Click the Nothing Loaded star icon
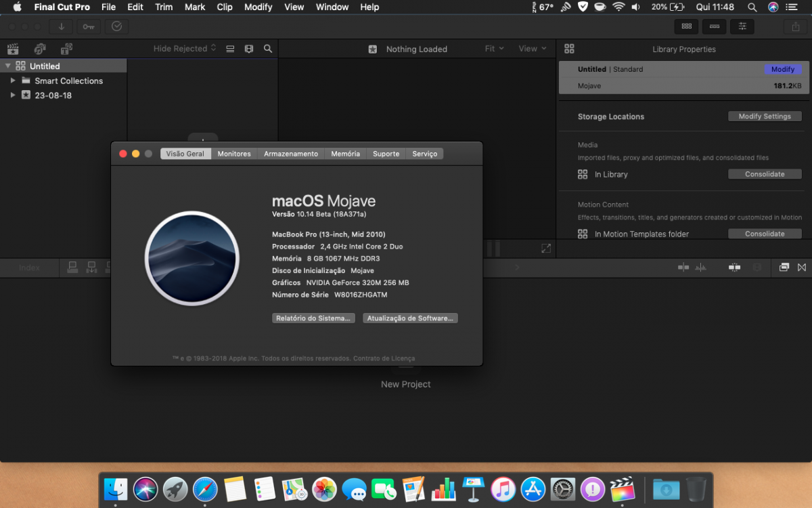 pos(373,49)
